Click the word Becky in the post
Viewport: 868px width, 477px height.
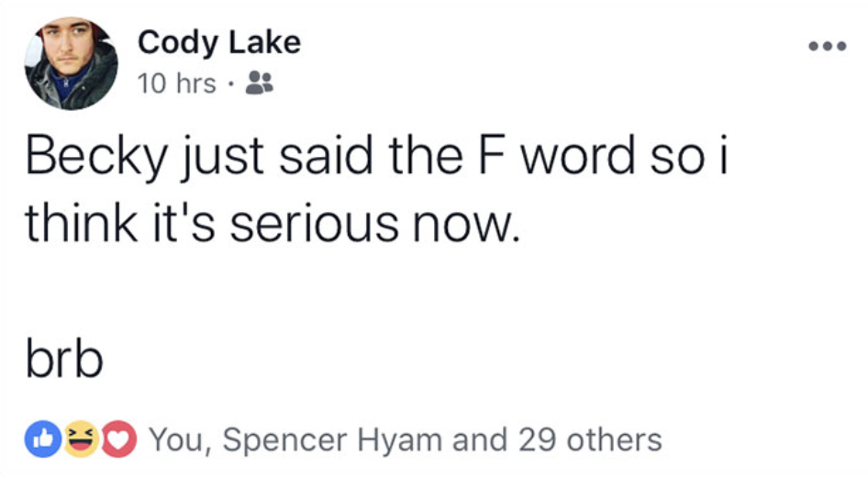click(95, 157)
